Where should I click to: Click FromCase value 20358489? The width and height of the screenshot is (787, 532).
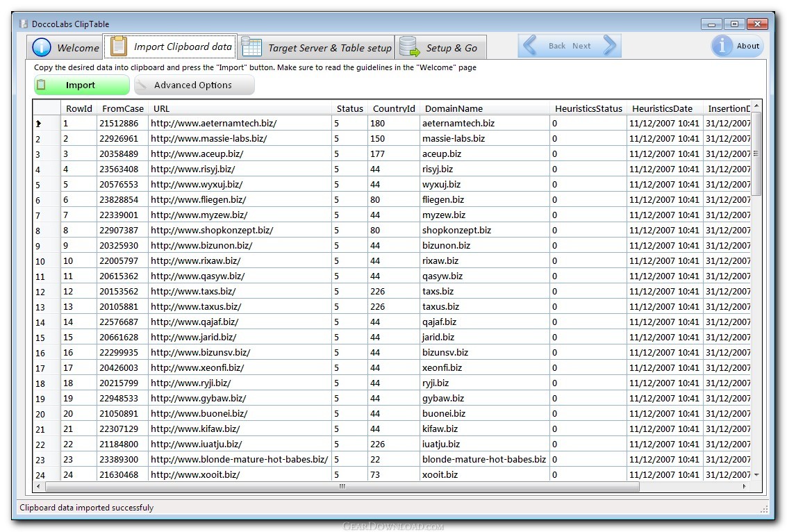[x=122, y=153]
